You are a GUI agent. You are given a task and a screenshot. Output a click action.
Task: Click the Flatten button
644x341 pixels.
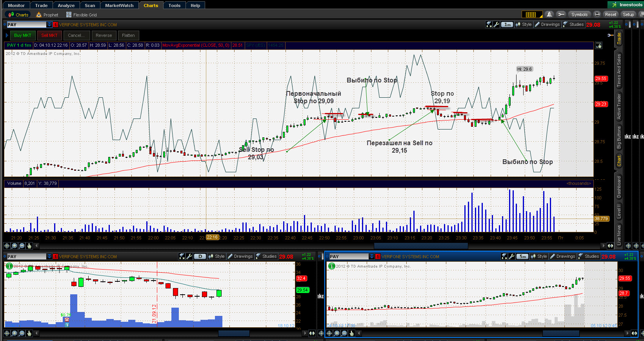point(128,35)
